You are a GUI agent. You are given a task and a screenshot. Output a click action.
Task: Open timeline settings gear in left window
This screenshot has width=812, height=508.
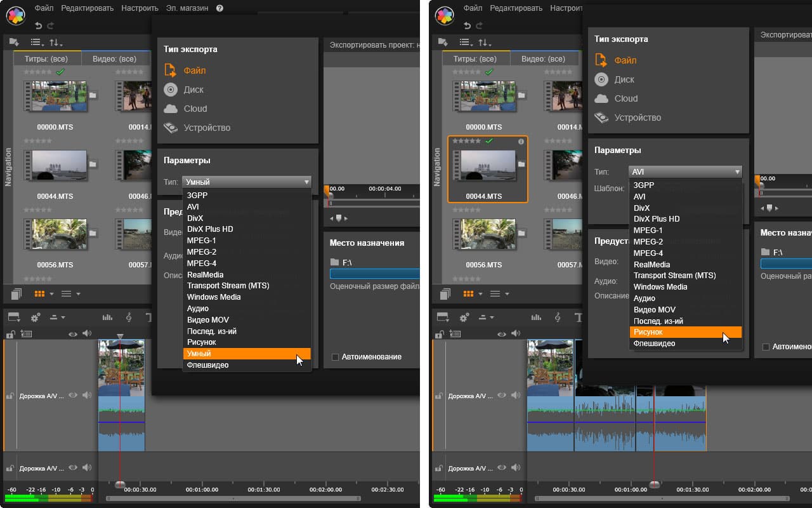click(36, 317)
